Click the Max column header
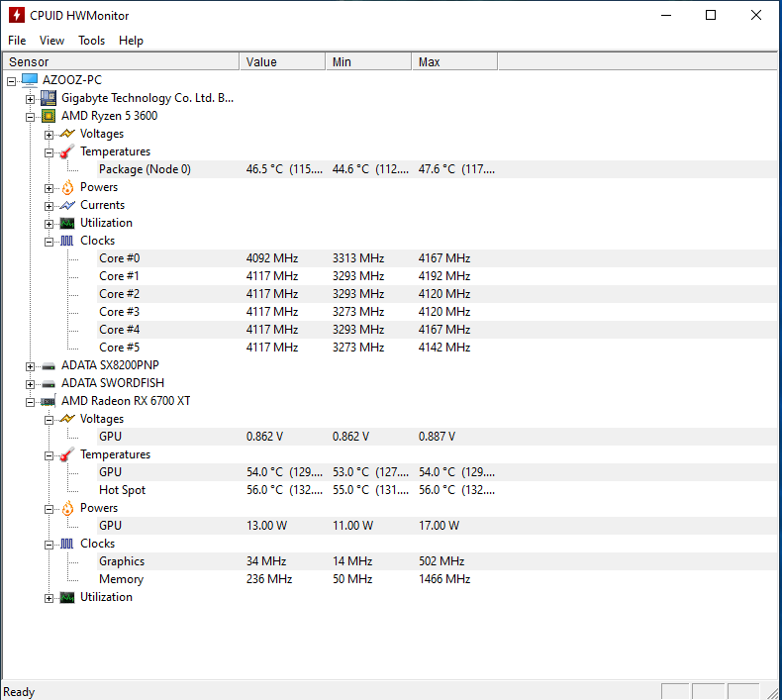This screenshot has width=782, height=700. coord(454,61)
